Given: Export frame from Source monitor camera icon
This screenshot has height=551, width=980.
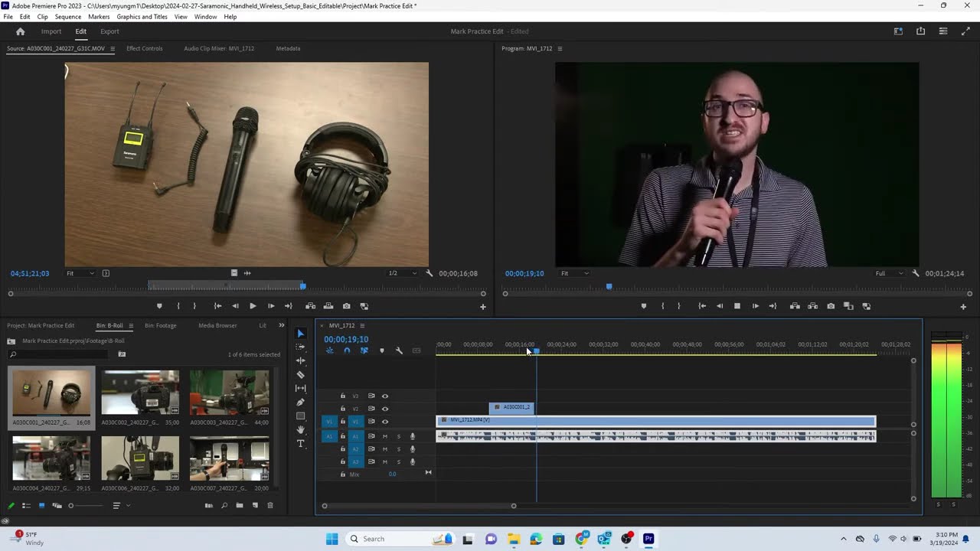Looking at the screenshot, I should tap(346, 306).
